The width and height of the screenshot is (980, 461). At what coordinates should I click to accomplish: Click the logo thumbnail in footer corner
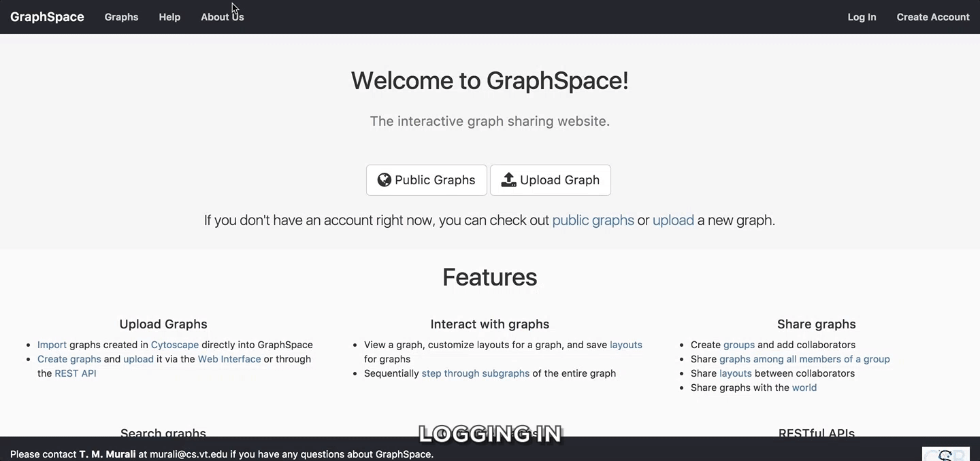tap(946, 454)
